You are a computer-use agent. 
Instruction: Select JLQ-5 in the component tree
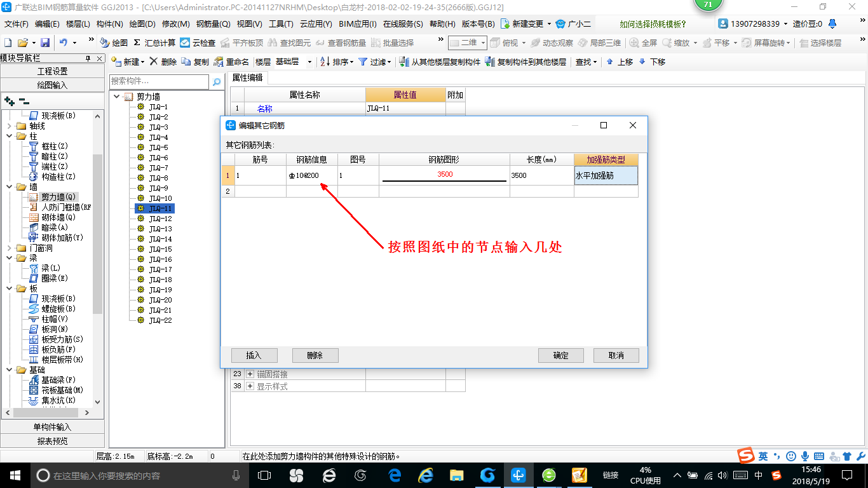pyautogui.click(x=158, y=147)
